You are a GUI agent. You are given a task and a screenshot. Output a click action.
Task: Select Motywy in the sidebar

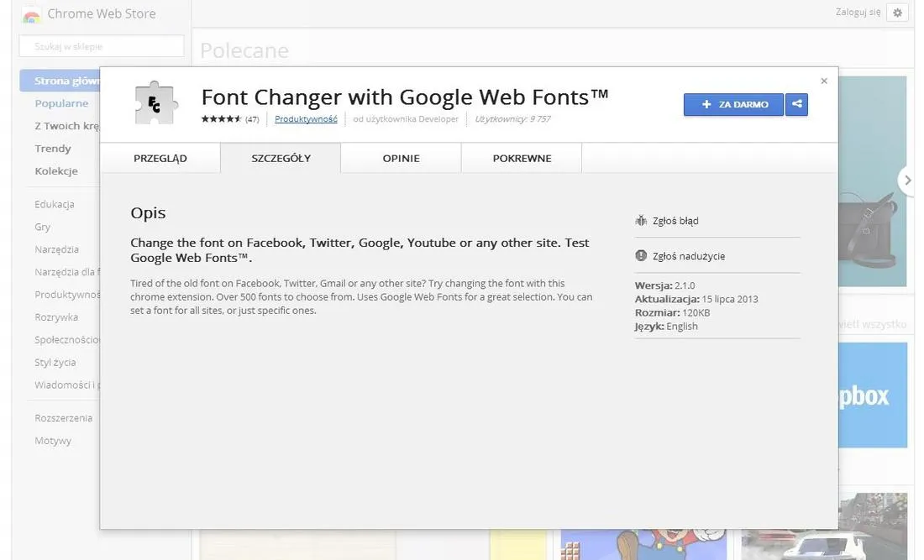pyautogui.click(x=52, y=440)
